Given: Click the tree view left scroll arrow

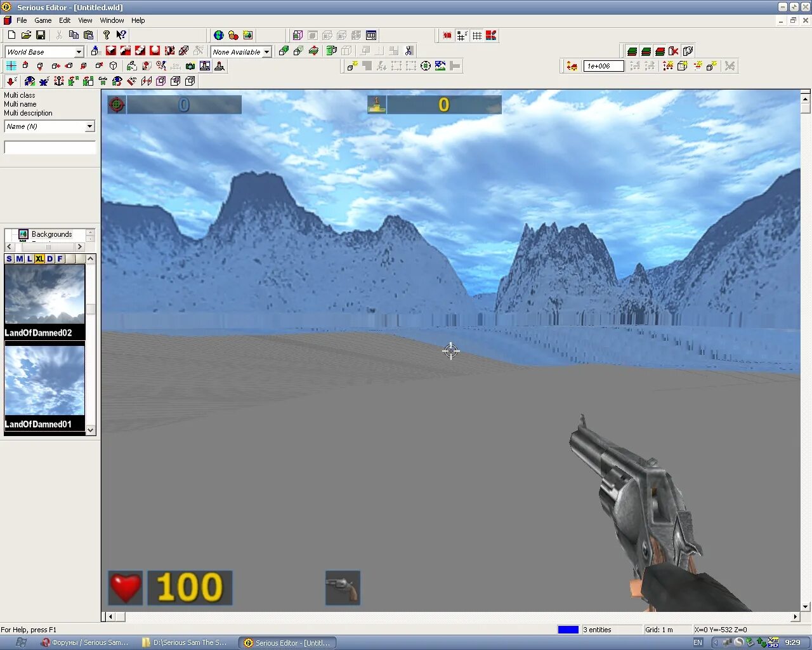Looking at the screenshot, I should click(x=9, y=246).
